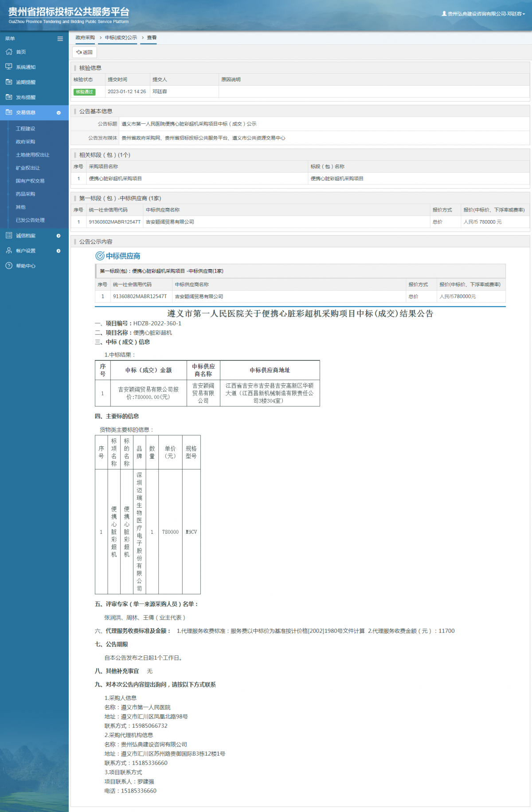Click the 帮助中心 question mark icon
Viewport: 532px width, 812px height.
click(x=9, y=266)
